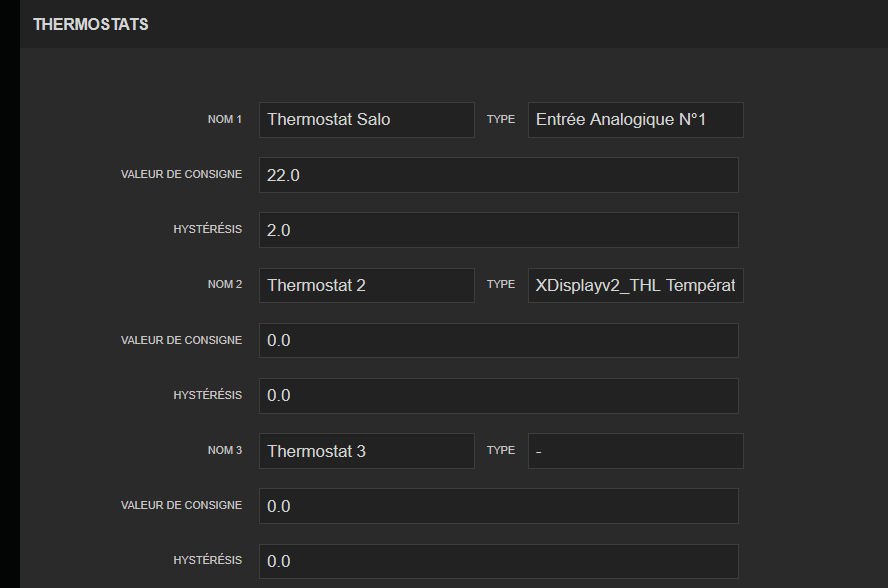Focus the 2.0 hystérésis input field
Image resolution: width=888 pixels, height=588 pixels.
pyautogui.click(x=498, y=230)
